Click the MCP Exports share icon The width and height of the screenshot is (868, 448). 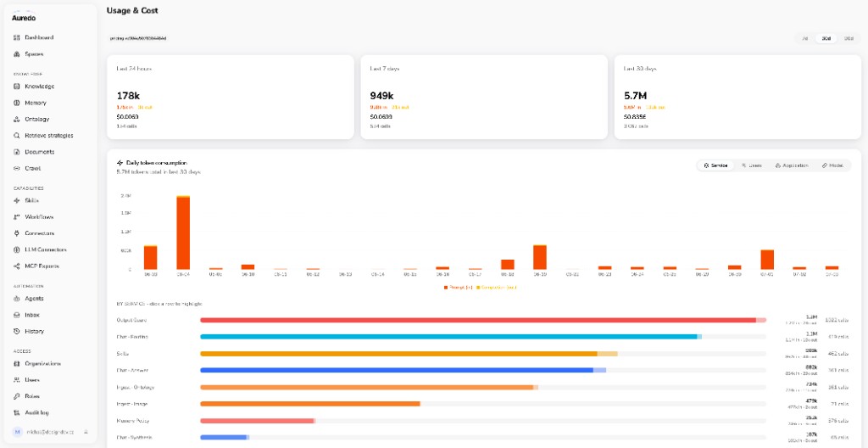click(17, 266)
